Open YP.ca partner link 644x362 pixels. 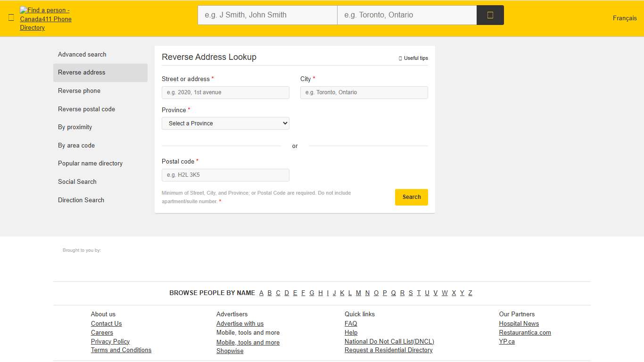(x=507, y=341)
